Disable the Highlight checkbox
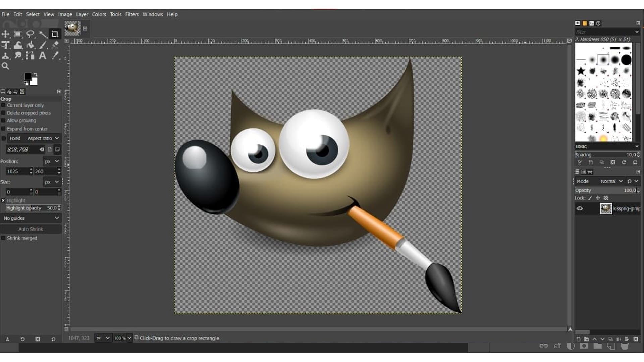The image size is (644, 362). tap(3, 200)
